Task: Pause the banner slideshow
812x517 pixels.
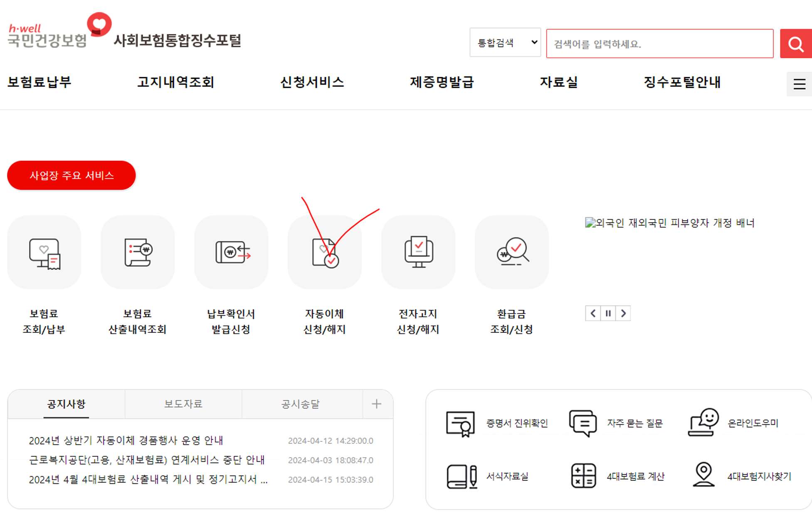Action: [x=608, y=313]
